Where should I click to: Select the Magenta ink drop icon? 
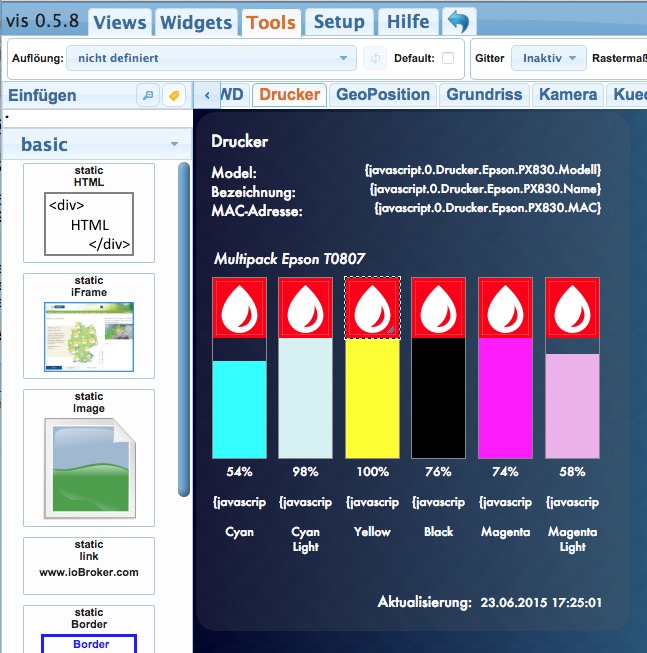coord(505,308)
